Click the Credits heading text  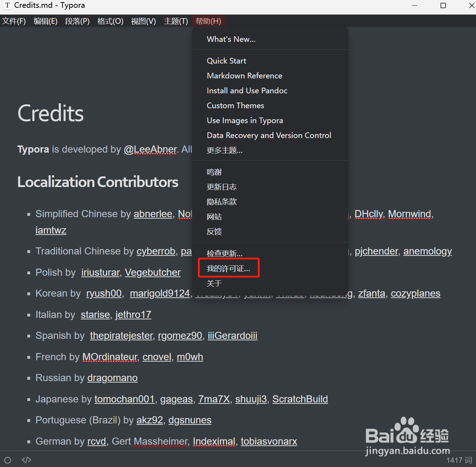(x=51, y=114)
